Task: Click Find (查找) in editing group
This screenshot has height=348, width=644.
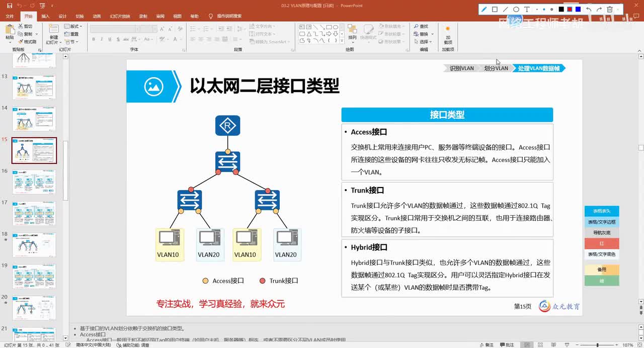Action: tap(421, 26)
